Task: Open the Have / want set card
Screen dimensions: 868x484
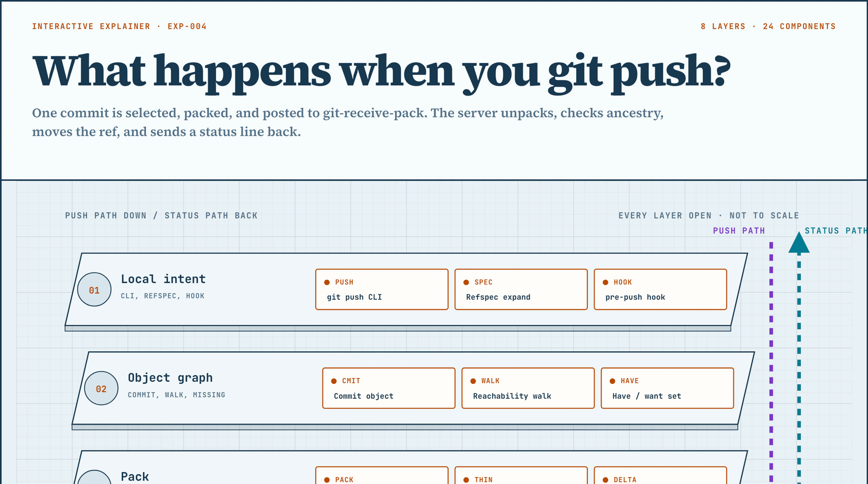Action: (667, 388)
